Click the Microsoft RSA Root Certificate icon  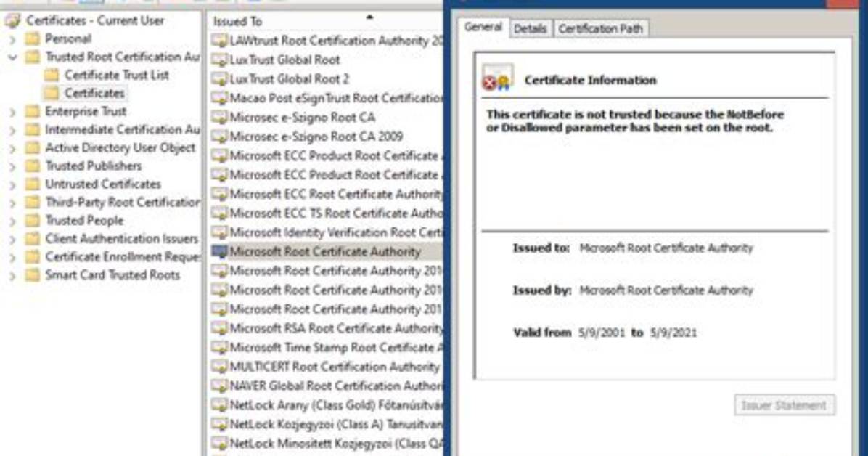pyautogui.click(x=219, y=328)
